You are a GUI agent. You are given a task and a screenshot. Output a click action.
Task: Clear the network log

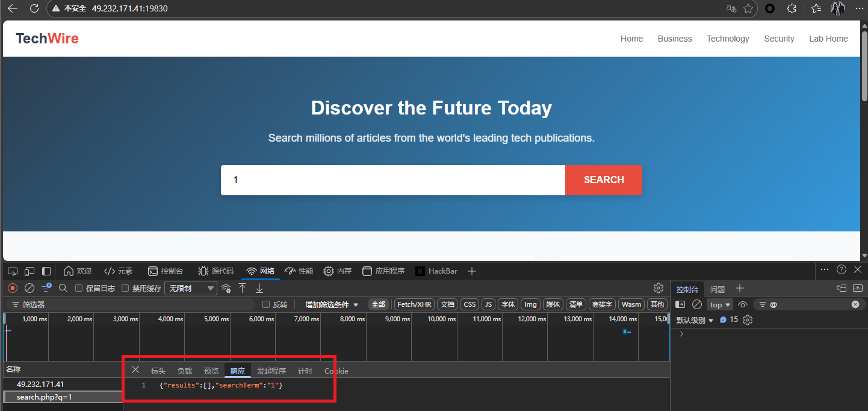(x=29, y=288)
